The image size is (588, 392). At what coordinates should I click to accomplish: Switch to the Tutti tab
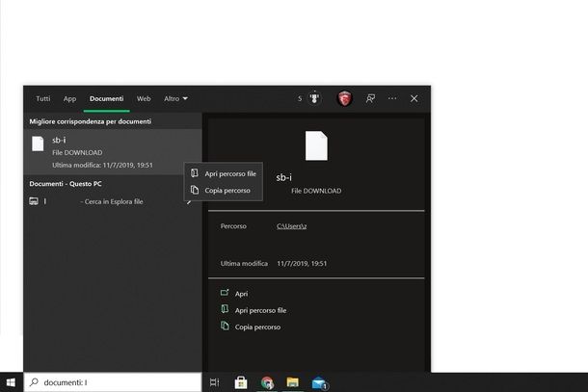click(42, 98)
